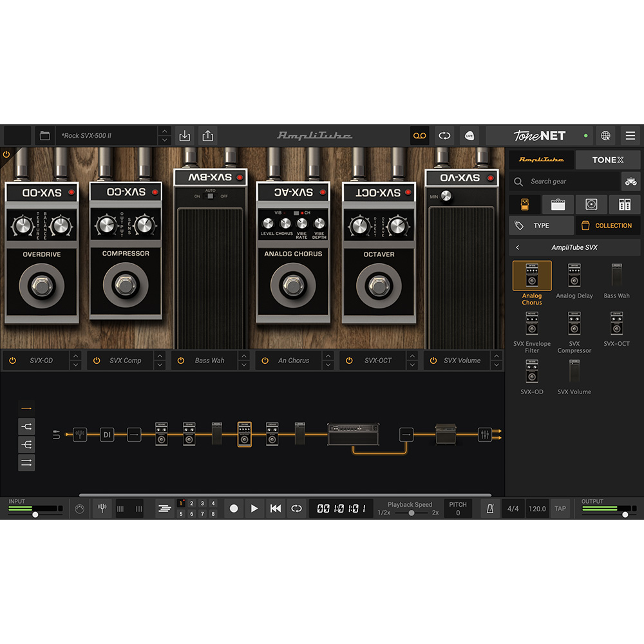This screenshot has height=644, width=644.
Task: Click preset down arrow next to Rock SVX-500 II
Action: [164, 140]
